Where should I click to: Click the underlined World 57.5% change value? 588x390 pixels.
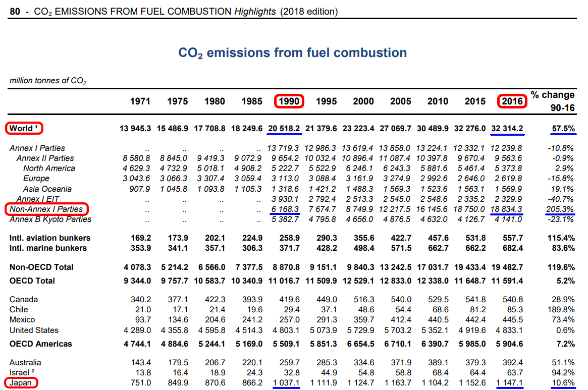[x=563, y=129]
